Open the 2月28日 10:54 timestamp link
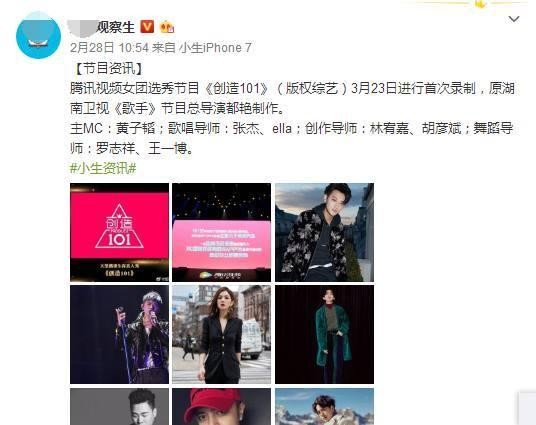 pyautogui.click(x=109, y=48)
